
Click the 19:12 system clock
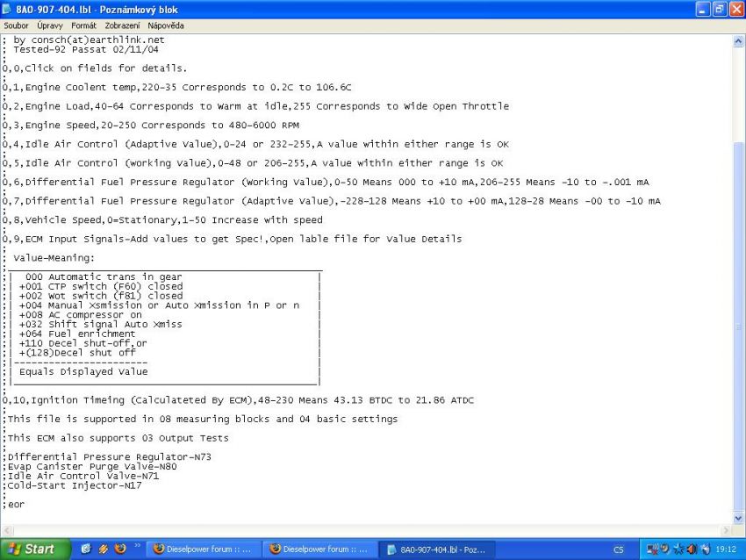pos(725,549)
